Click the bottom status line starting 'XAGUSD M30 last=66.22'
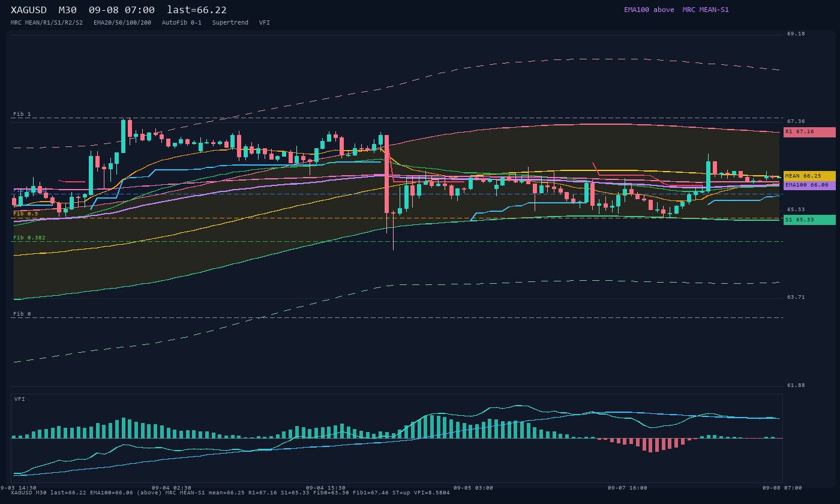840x504 pixels. click(230, 493)
